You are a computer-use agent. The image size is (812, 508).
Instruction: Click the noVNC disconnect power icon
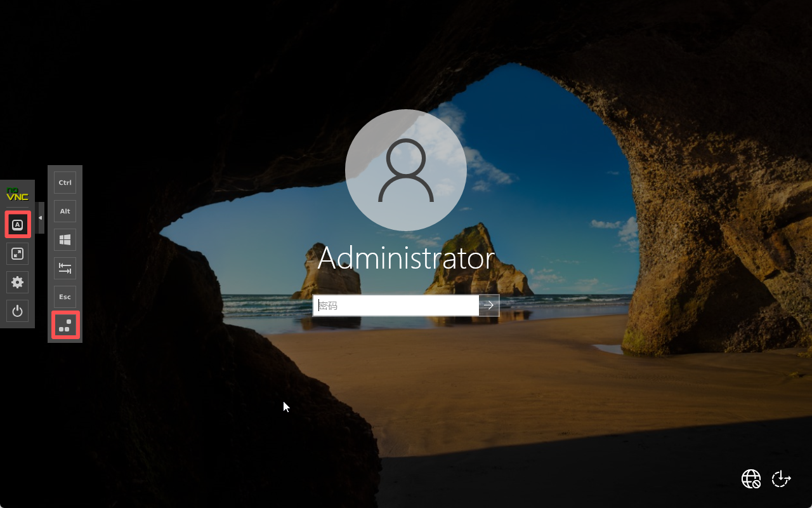(18, 311)
